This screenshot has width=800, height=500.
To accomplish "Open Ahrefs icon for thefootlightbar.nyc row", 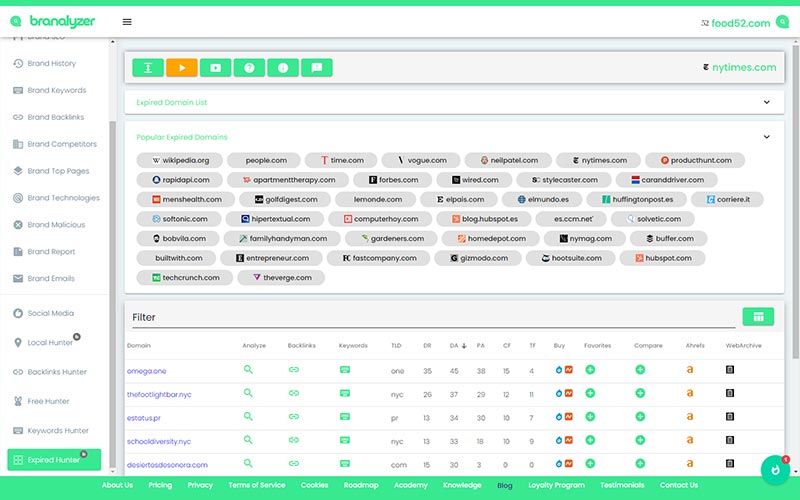I will point(690,393).
